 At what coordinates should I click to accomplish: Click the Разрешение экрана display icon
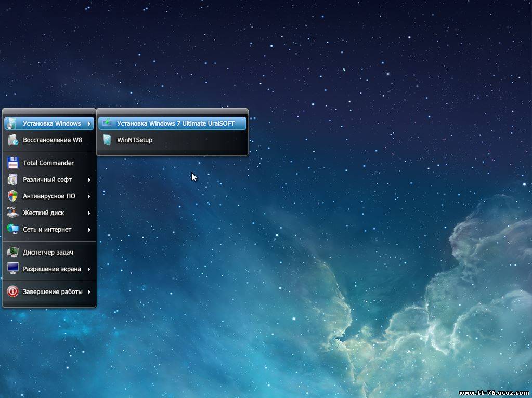pos(13,269)
